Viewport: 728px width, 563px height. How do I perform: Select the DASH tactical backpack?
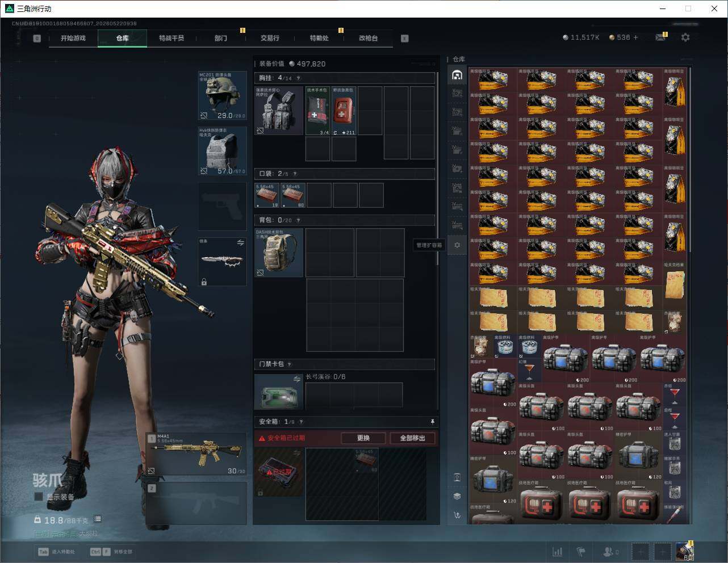(x=279, y=253)
